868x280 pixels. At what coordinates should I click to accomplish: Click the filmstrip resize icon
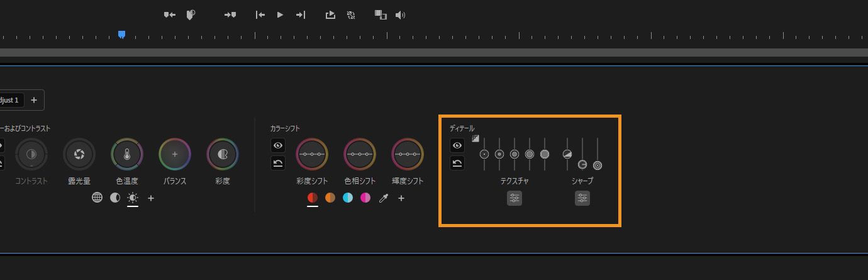[381, 14]
